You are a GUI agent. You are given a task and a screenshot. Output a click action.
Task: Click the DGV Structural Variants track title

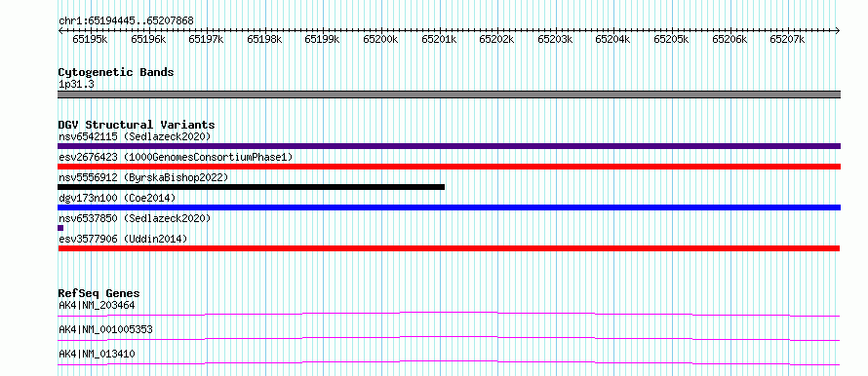click(137, 125)
